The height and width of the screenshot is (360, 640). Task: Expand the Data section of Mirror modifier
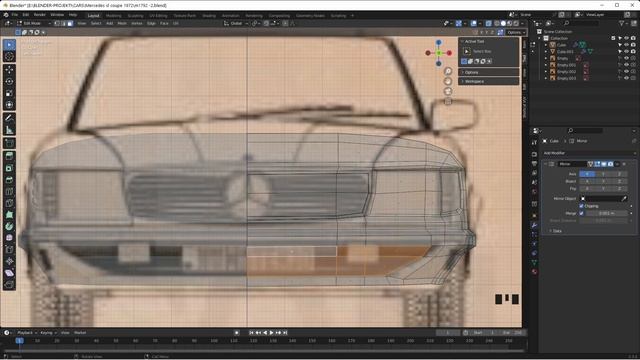point(557,231)
